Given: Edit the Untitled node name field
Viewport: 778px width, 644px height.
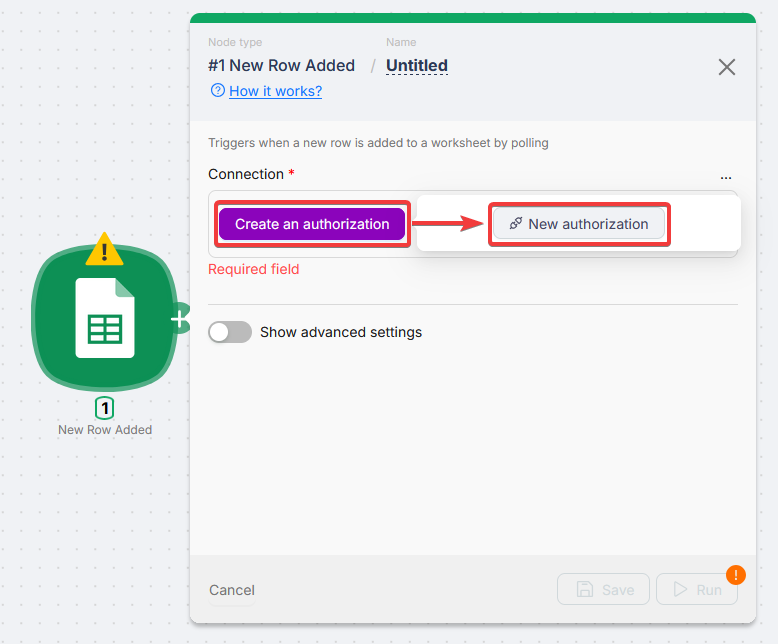Looking at the screenshot, I should pos(417,66).
